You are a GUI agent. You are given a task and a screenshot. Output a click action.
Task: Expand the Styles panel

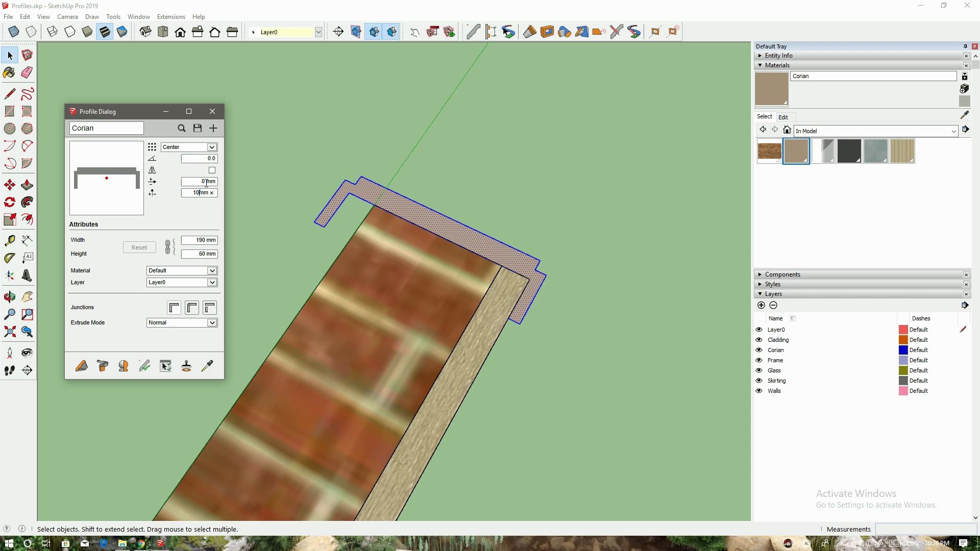[x=773, y=284]
